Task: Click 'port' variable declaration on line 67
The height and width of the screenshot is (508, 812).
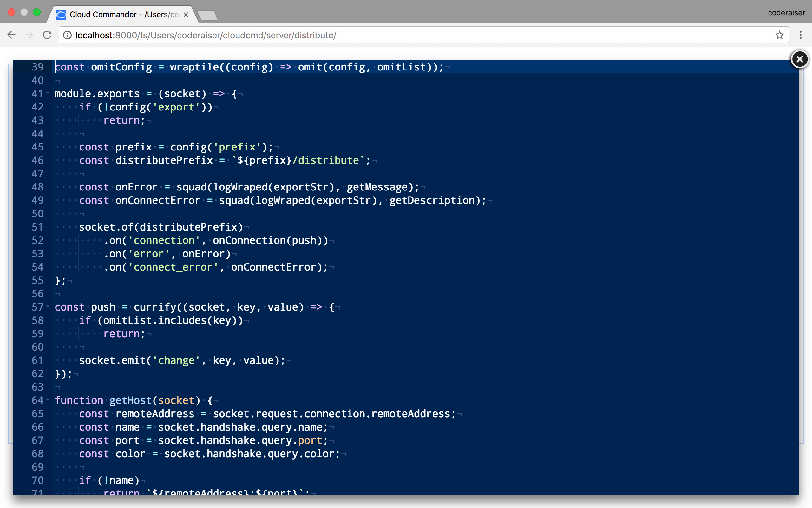Action: tap(128, 440)
